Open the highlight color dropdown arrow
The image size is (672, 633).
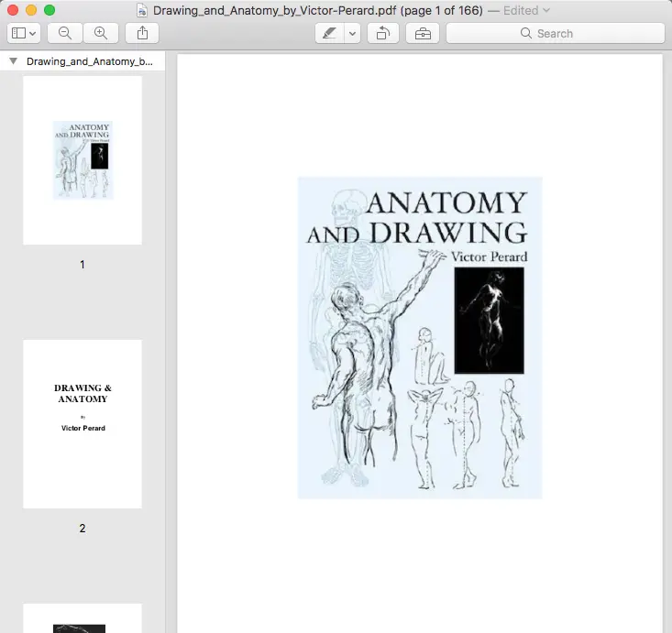tap(352, 33)
